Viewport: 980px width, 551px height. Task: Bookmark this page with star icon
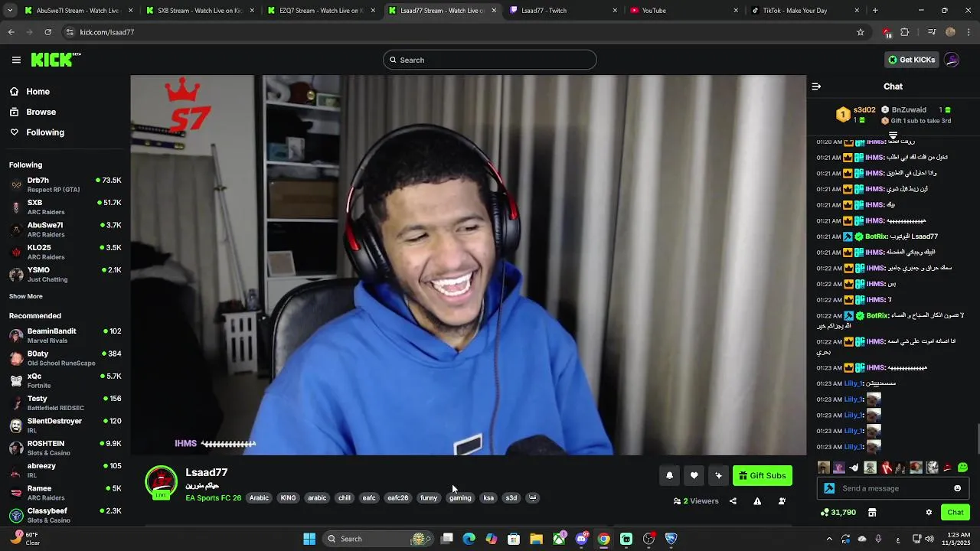tap(861, 32)
